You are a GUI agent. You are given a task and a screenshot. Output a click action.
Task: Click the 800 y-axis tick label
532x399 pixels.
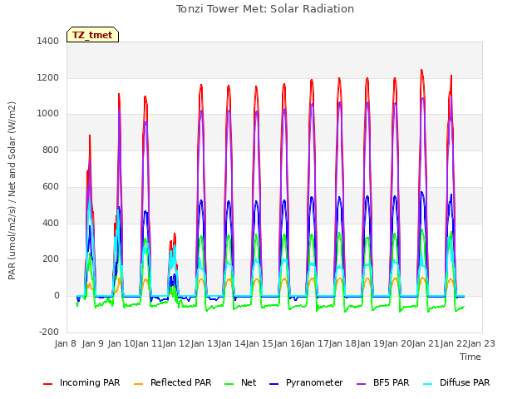[51, 150]
